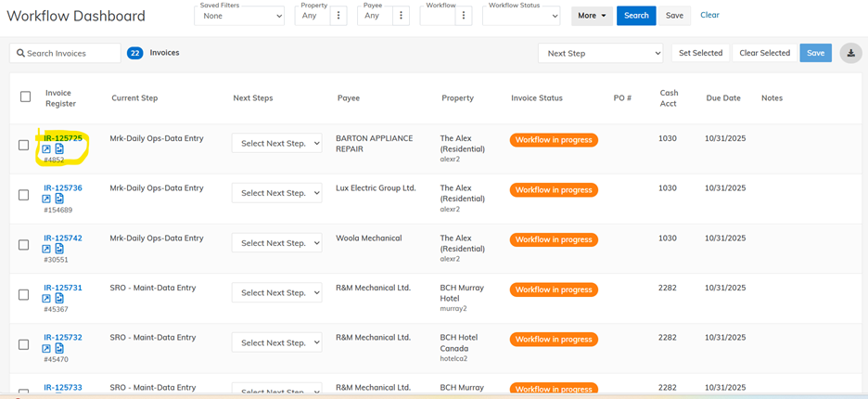868x399 pixels.
Task: Check the box for IR-125736 row
Action: pos(24,195)
